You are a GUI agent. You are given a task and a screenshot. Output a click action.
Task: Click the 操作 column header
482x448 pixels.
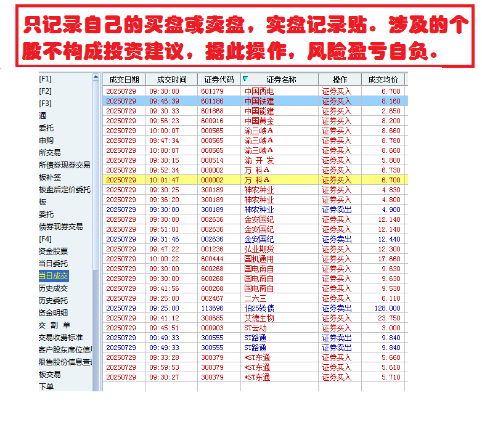point(340,79)
